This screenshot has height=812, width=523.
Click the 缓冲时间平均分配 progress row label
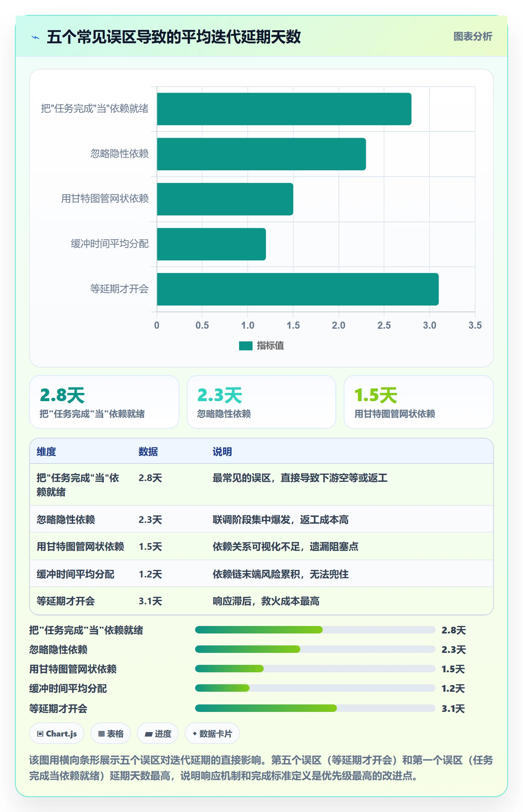68,688
